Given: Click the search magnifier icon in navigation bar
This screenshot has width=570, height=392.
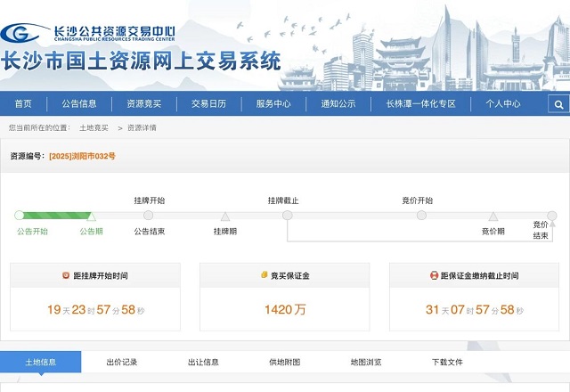Looking at the screenshot, I should click(x=559, y=104).
